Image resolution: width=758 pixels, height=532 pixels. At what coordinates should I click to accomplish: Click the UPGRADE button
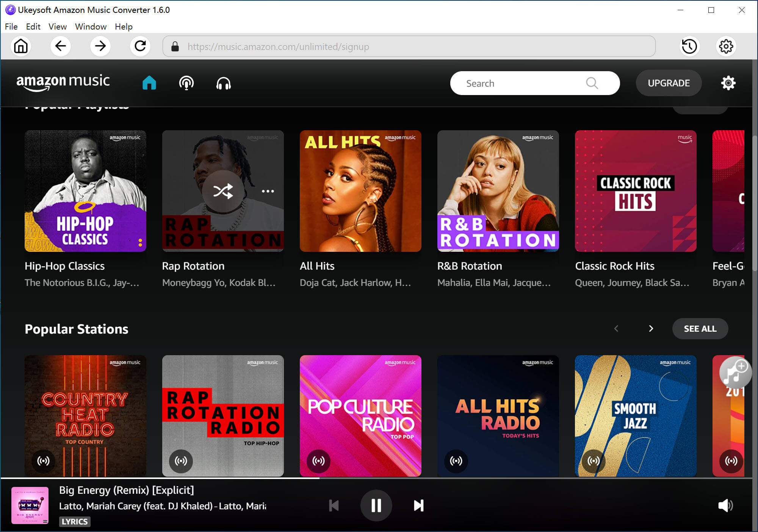669,83
